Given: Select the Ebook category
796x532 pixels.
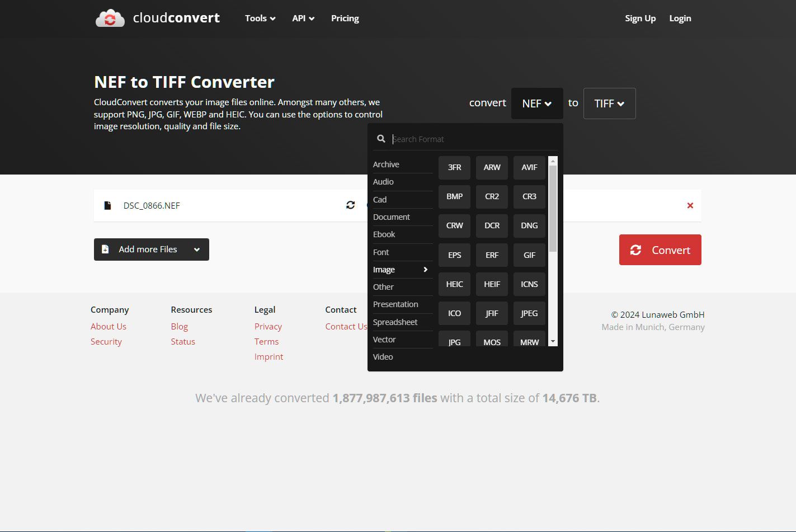Looking at the screenshot, I should coord(403,234).
